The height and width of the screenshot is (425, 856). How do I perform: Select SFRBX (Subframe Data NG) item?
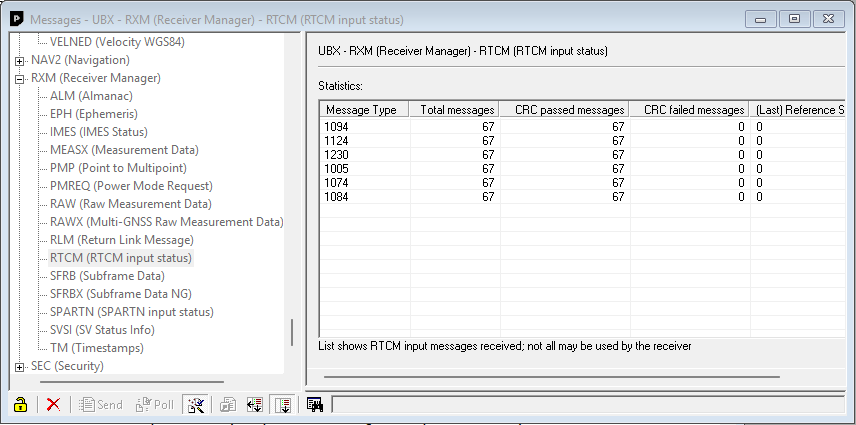coord(121,294)
